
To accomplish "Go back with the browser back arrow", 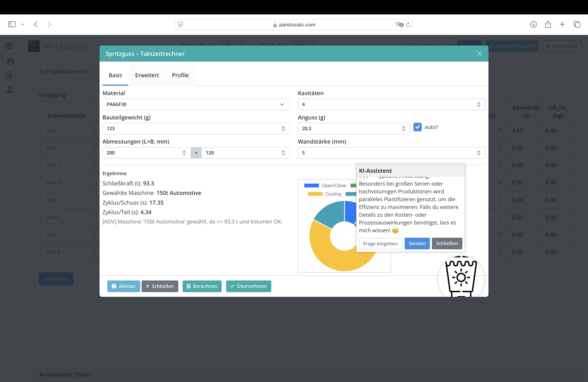I will [x=36, y=24].
